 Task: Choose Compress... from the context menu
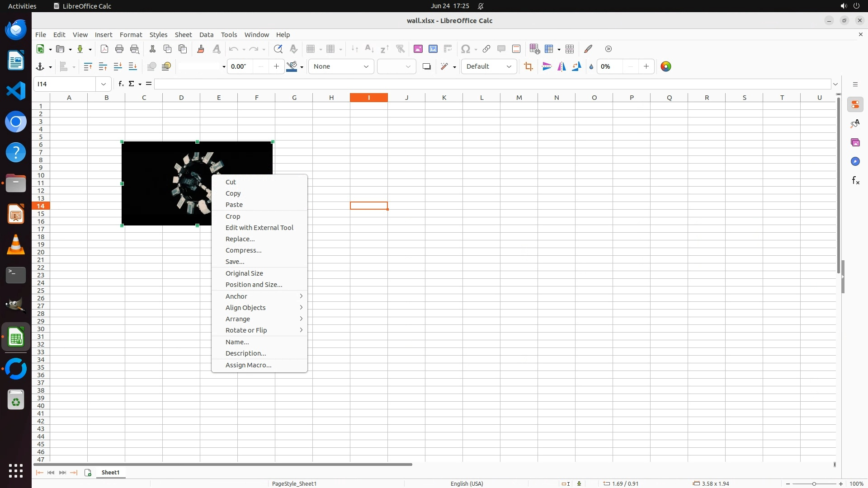tap(243, 250)
